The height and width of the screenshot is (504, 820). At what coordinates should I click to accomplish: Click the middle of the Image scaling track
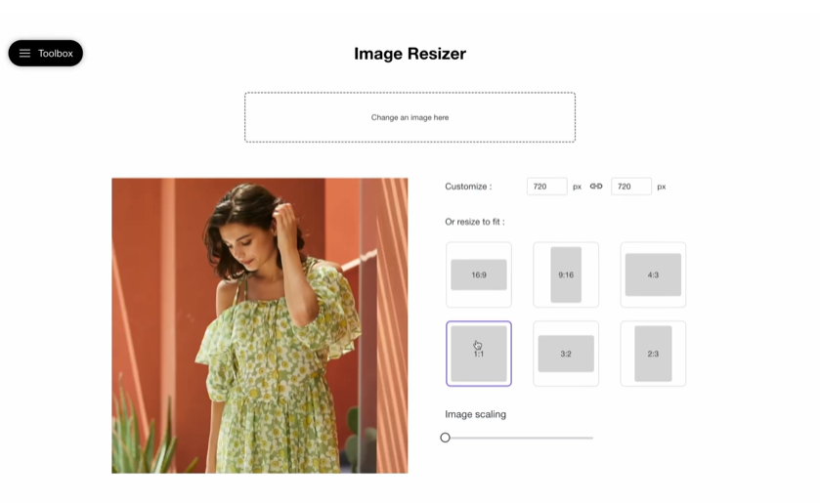519,438
